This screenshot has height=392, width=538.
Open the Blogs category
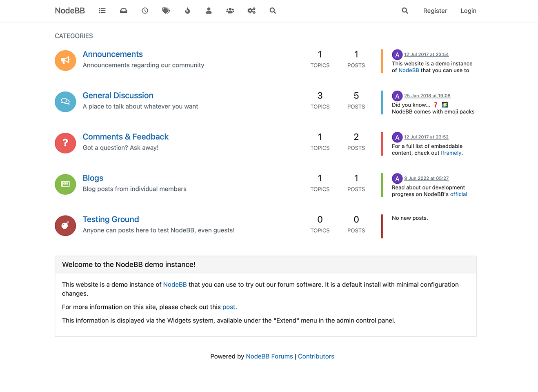coord(93,178)
